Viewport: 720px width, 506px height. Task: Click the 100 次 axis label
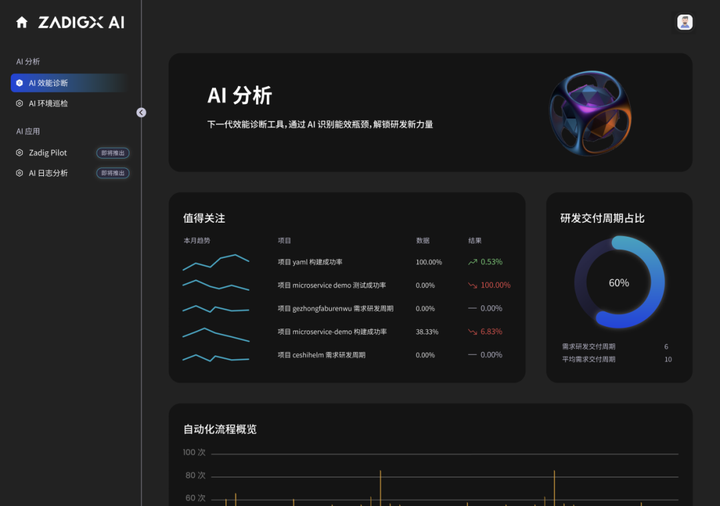[x=194, y=452]
